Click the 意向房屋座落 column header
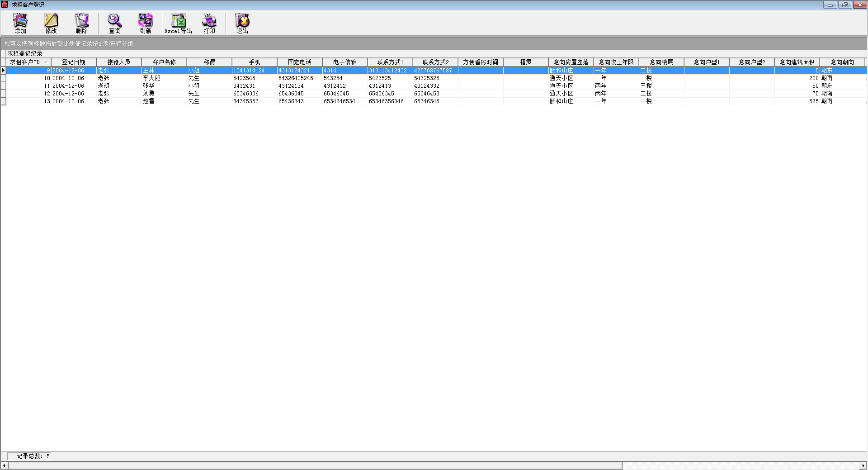Screen dimensions: 868x470 point(571,62)
